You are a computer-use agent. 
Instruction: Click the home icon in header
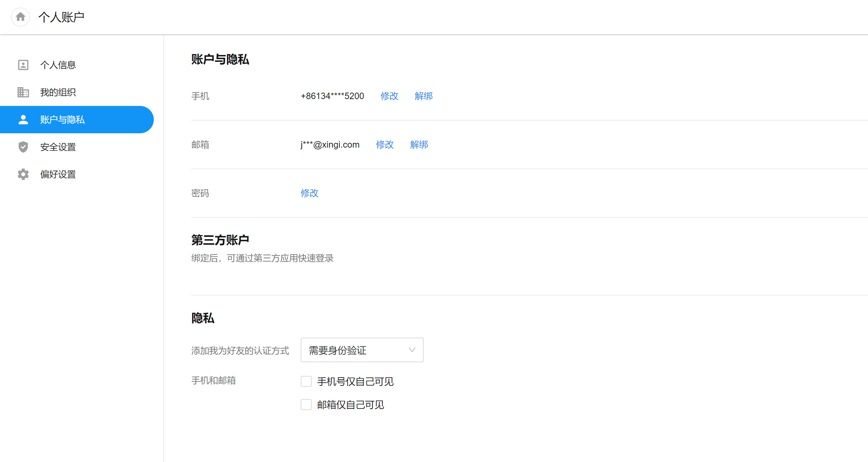[x=21, y=17]
